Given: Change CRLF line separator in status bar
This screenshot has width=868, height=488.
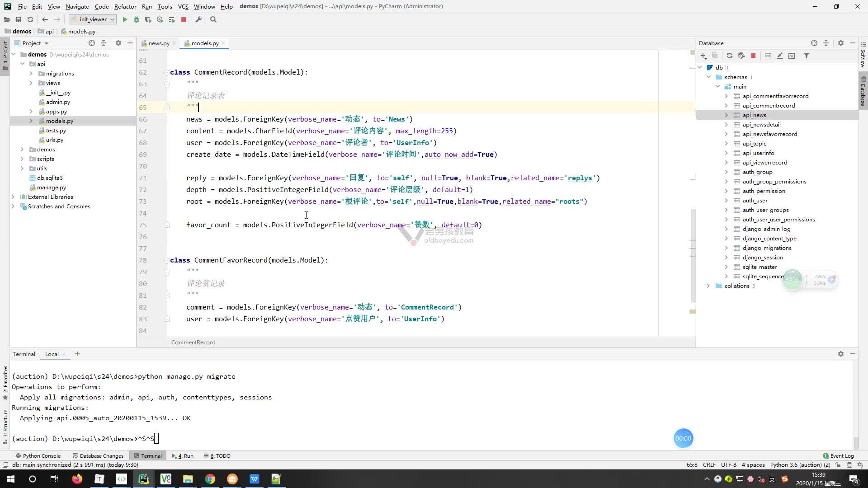Looking at the screenshot, I should pos(709,465).
